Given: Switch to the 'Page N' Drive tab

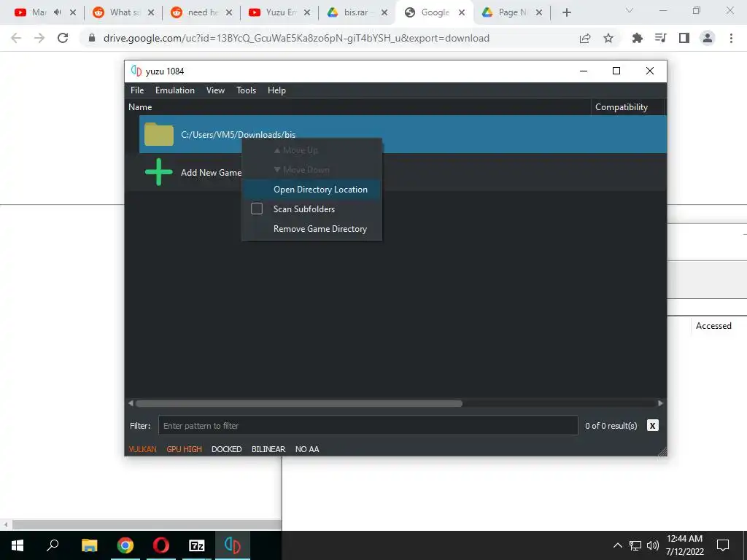Looking at the screenshot, I should point(505,12).
